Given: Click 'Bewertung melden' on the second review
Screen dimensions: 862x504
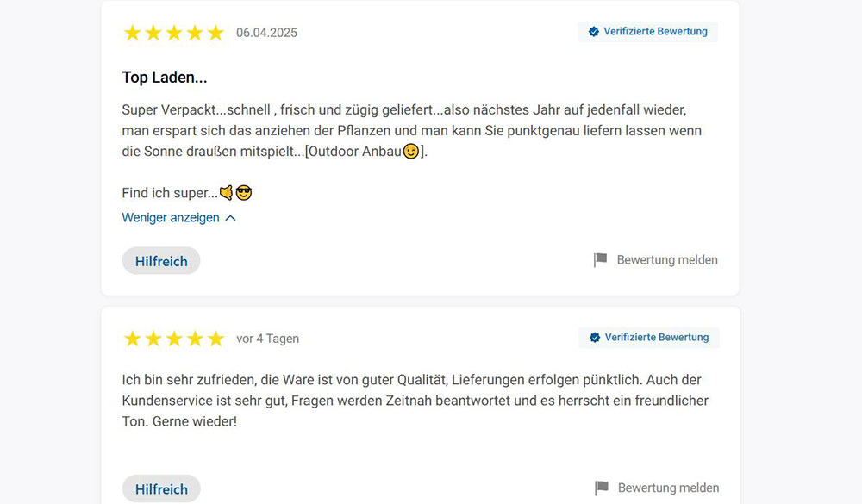Looking at the screenshot, I should (x=667, y=488).
